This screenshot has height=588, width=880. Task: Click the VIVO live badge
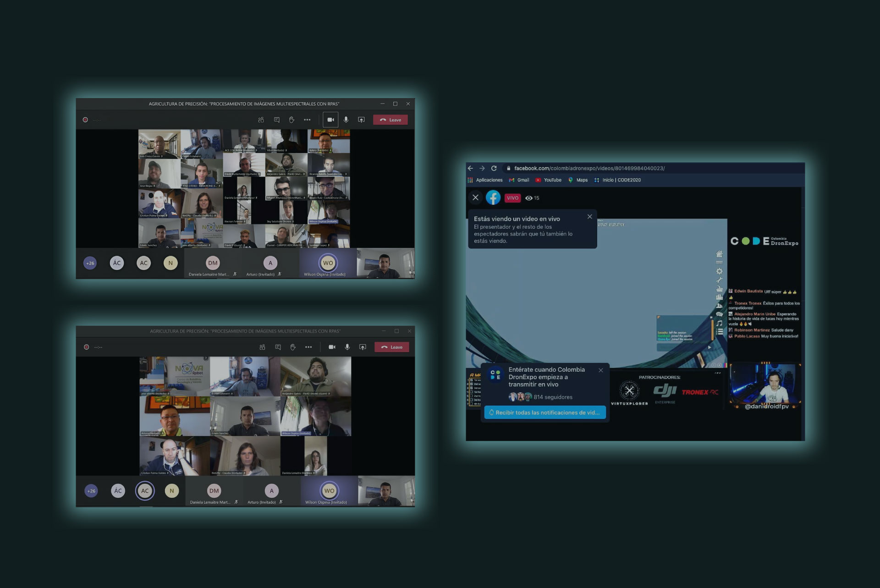click(512, 198)
